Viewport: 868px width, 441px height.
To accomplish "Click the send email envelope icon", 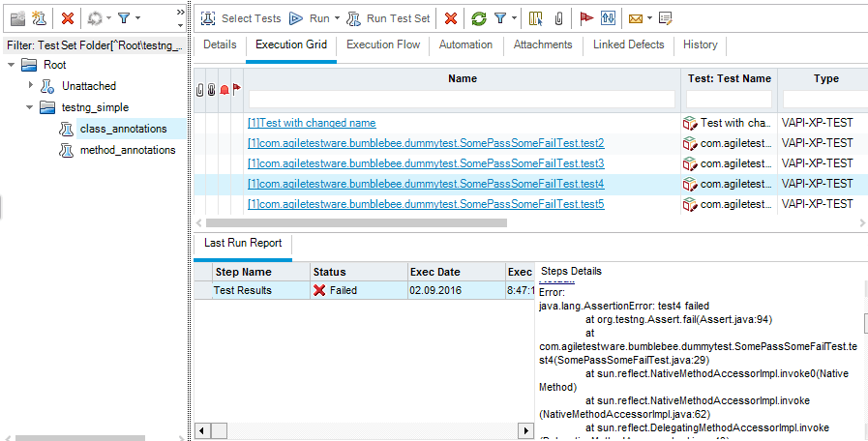I will [x=635, y=18].
